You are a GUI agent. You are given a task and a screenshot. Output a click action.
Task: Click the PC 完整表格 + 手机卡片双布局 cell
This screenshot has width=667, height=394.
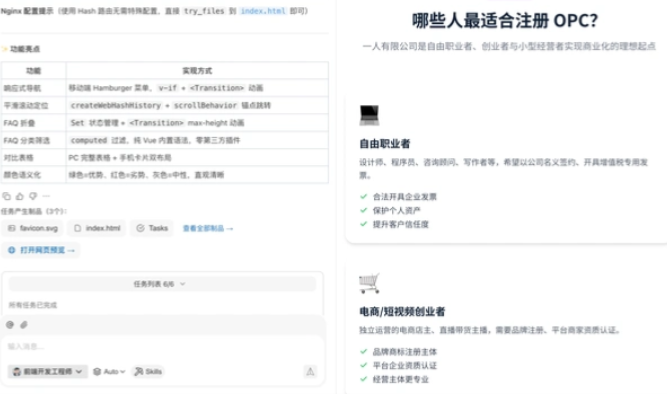(197, 157)
